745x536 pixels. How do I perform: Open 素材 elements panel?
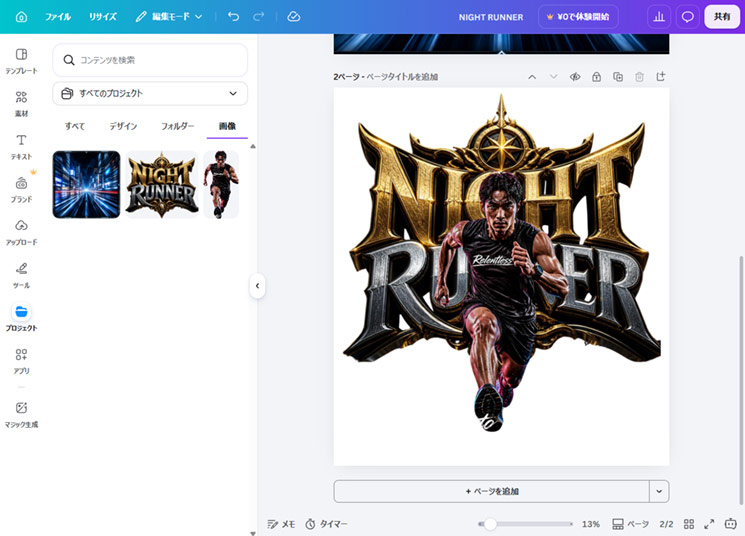(21, 104)
